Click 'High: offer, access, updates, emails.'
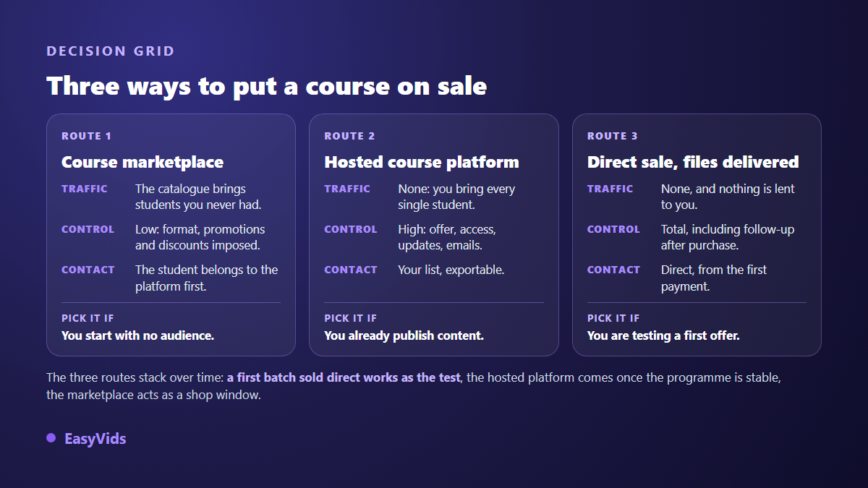This screenshot has height=488, width=868. 447,237
